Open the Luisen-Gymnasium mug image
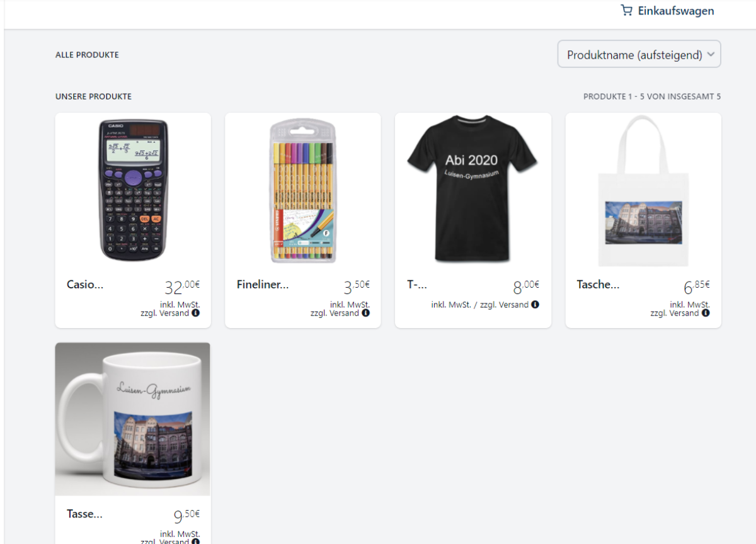This screenshot has width=756, height=544. [x=133, y=419]
